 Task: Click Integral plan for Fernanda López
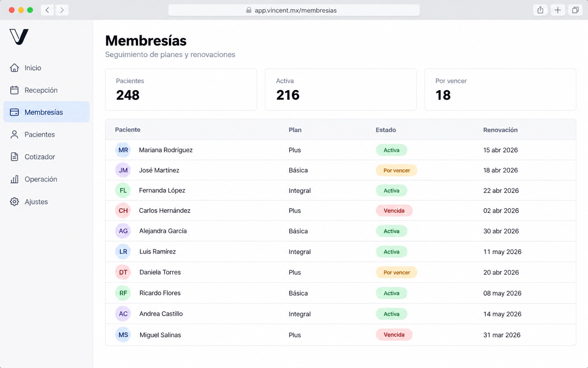pyautogui.click(x=300, y=191)
